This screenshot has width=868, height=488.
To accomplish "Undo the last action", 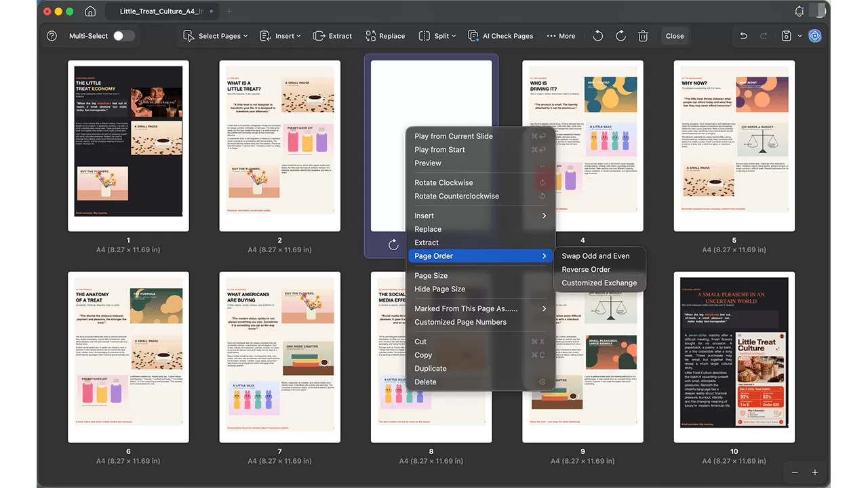I will (x=743, y=36).
